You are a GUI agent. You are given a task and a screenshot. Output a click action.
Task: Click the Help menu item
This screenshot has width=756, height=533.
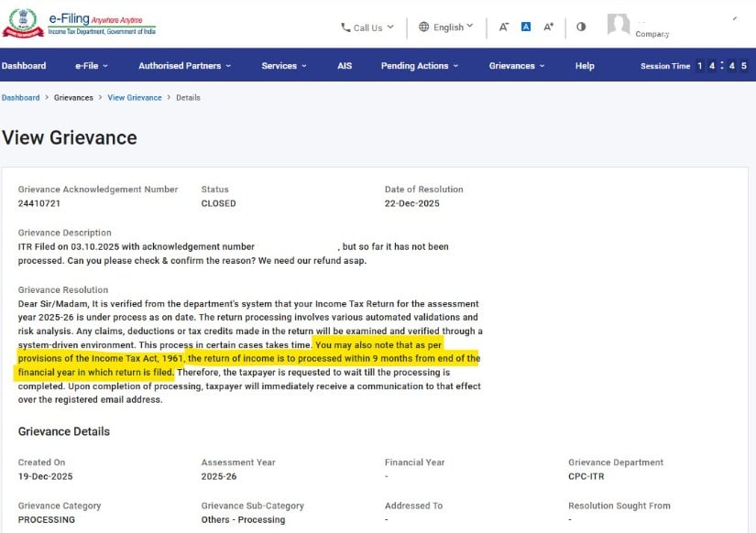click(585, 66)
